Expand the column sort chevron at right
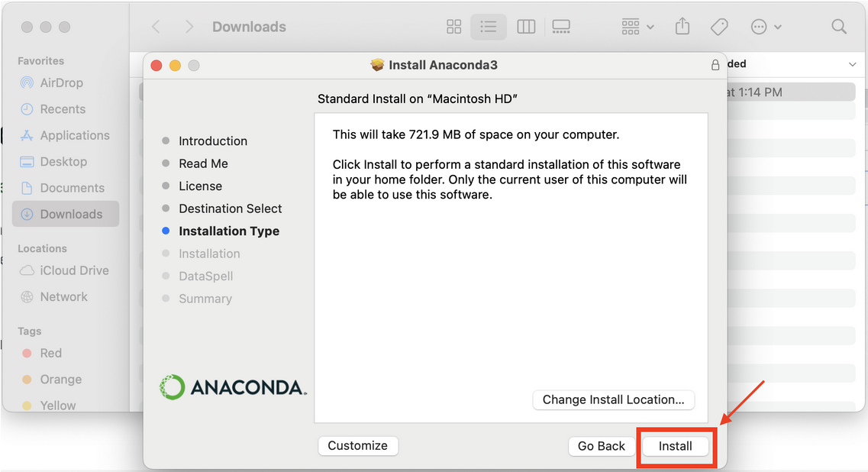Screen dimensions: 868x472 [852, 64]
